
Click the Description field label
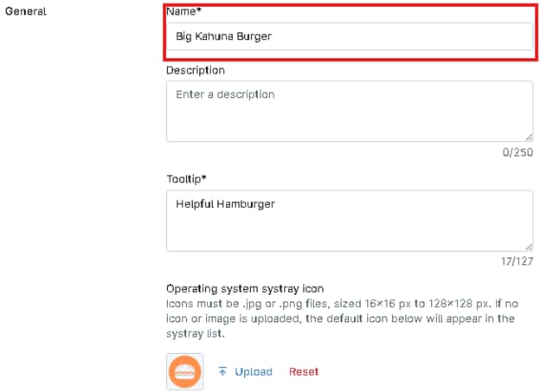click(x=196, y=70)
